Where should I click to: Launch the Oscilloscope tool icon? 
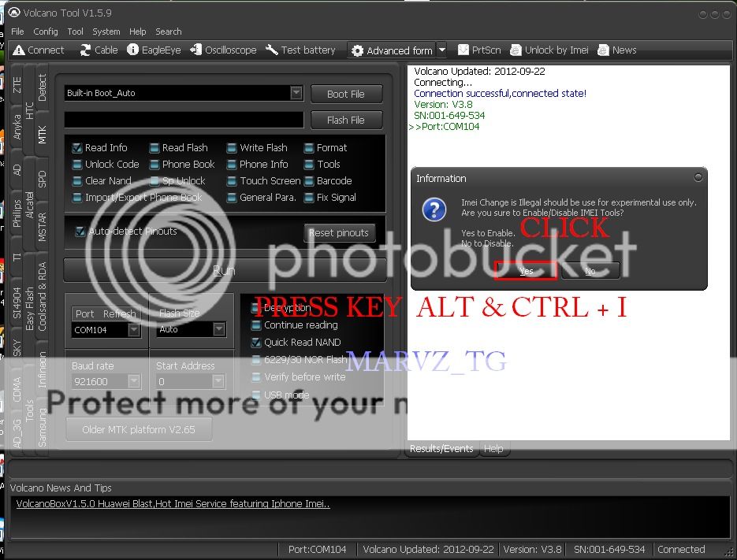tap(196, 50)
